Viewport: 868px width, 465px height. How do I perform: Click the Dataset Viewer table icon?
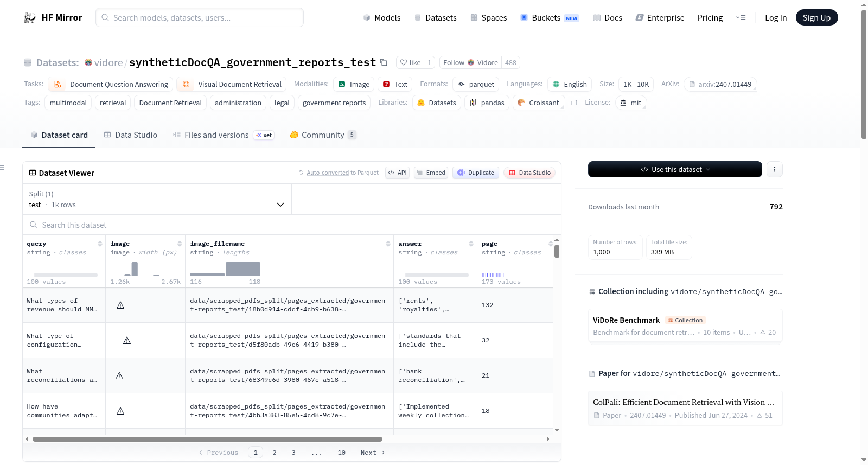click(33, 173)
